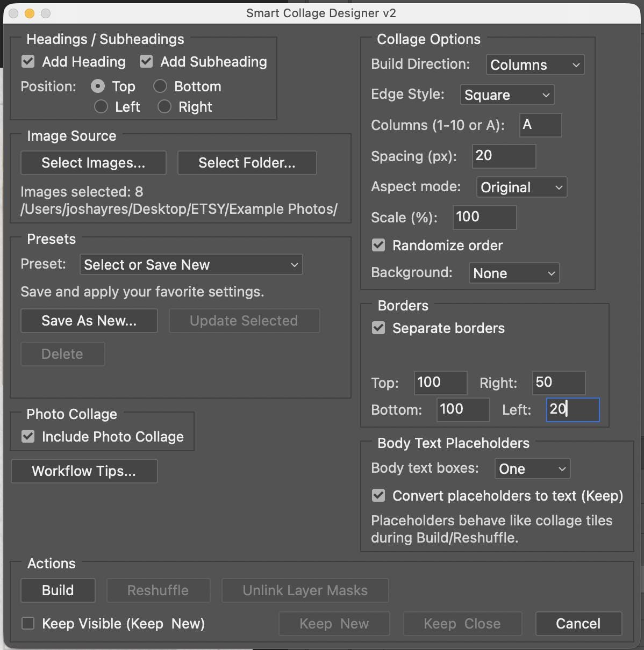Screen dimensions: 644x650
Task: Toggle Include Photo Collage checkbox
Action: [x=28, y=436]
